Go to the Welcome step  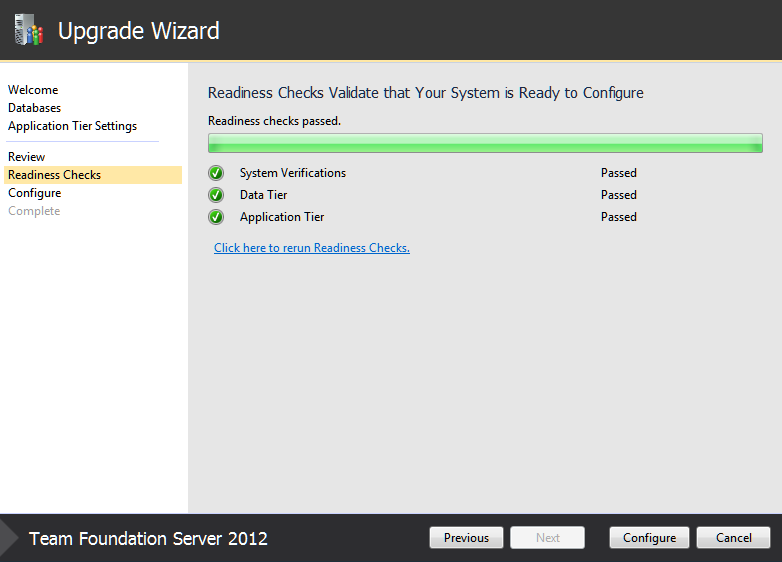(33, 90)
